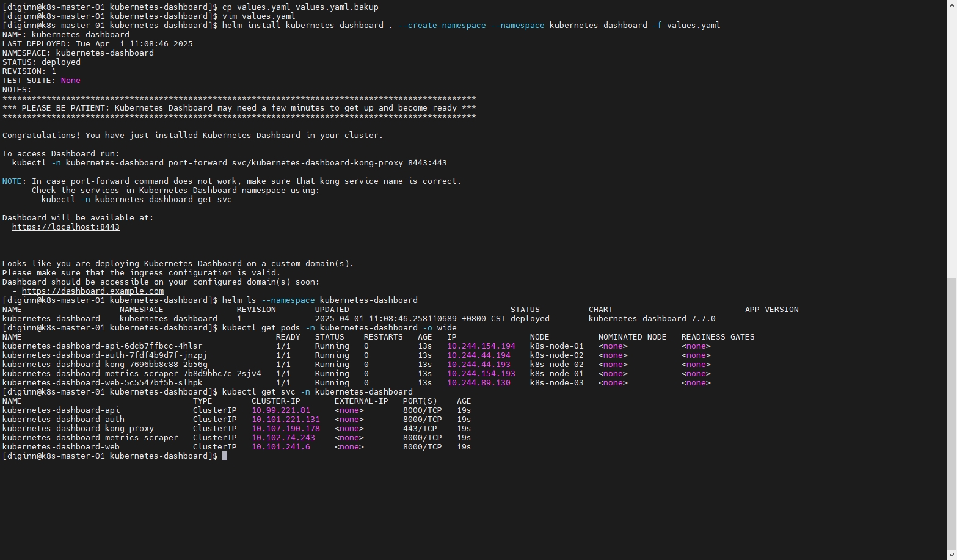The image size is (957, 560).
Task: Click the scrollbar up arrow
Action: (x=952, y=4)
